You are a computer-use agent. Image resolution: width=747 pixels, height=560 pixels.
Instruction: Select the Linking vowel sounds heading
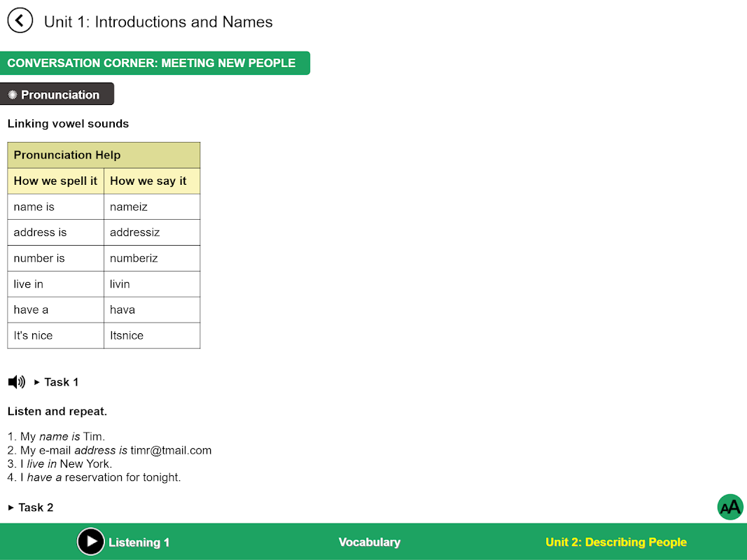[68, 124]
